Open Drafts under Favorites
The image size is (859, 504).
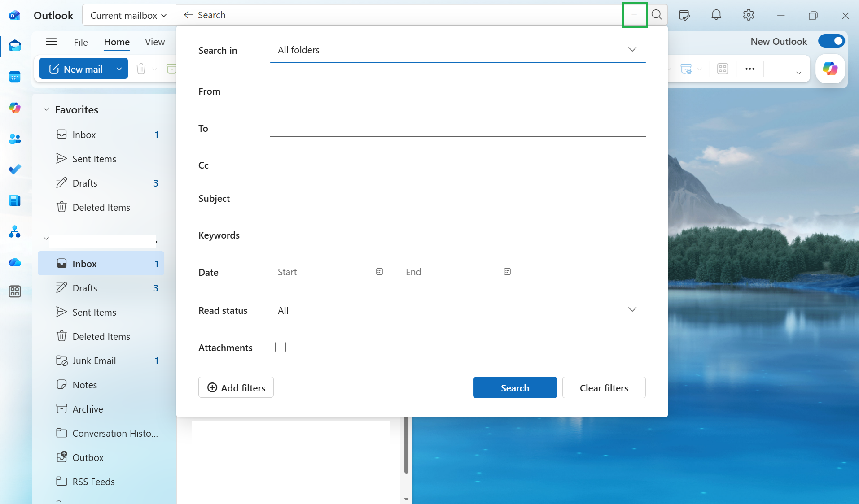pyautogui.click(x=101, y=183)
